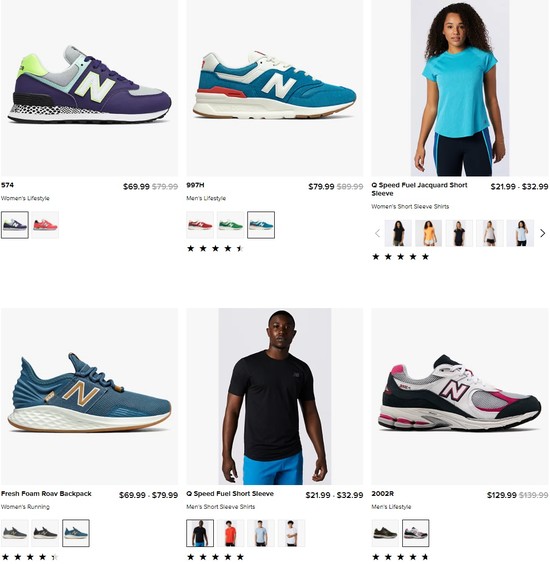
Task: Select the orange women's shirt color thumbnail
Action: click(x=428, y=233)
